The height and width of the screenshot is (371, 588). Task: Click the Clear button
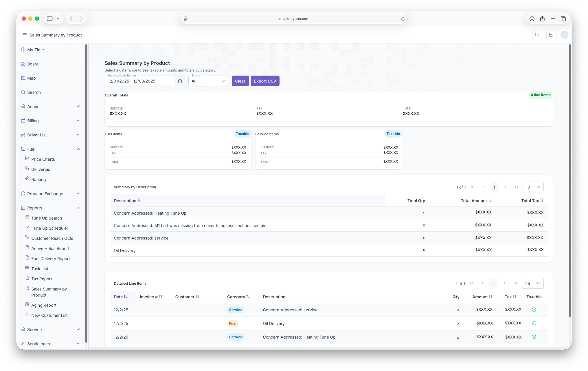[x=240, y=81]
